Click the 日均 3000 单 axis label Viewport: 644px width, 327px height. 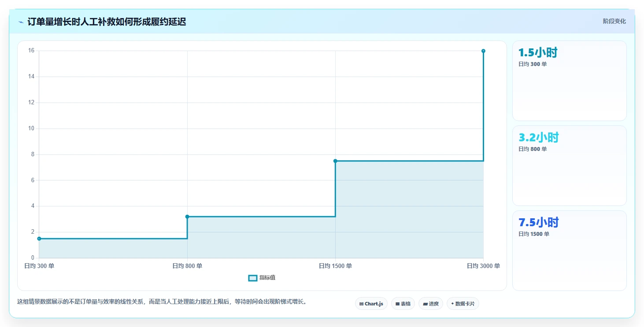pos(483,266)
